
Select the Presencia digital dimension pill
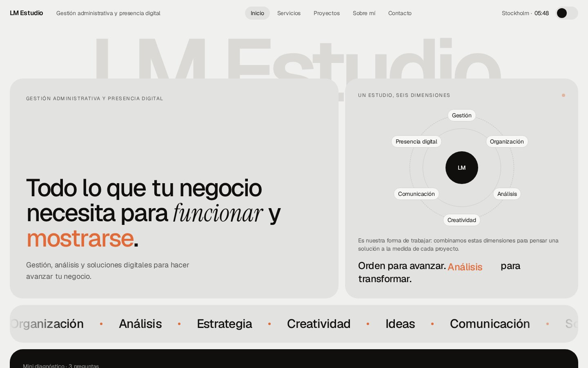[416, 141]
